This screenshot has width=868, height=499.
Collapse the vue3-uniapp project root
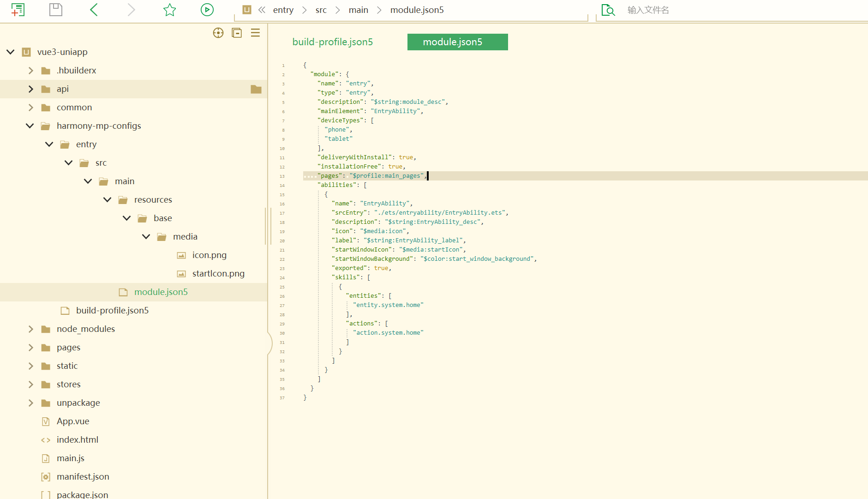coord(11,52)
